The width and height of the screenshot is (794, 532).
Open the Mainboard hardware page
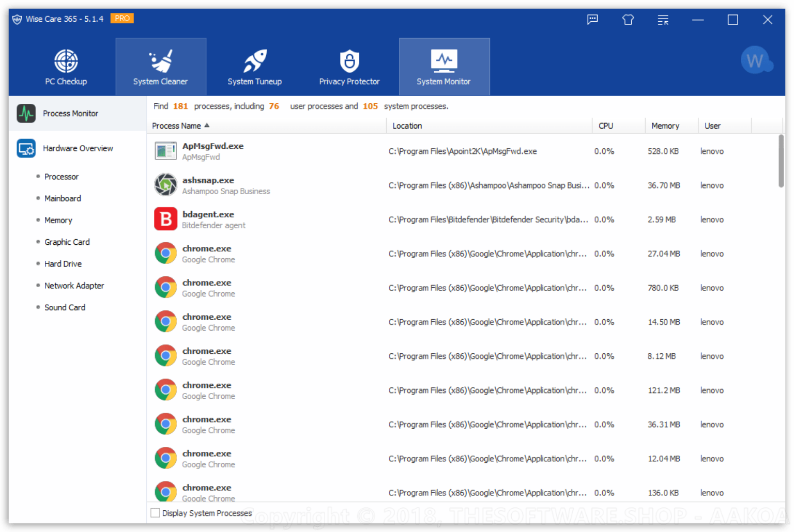point(63,198)
